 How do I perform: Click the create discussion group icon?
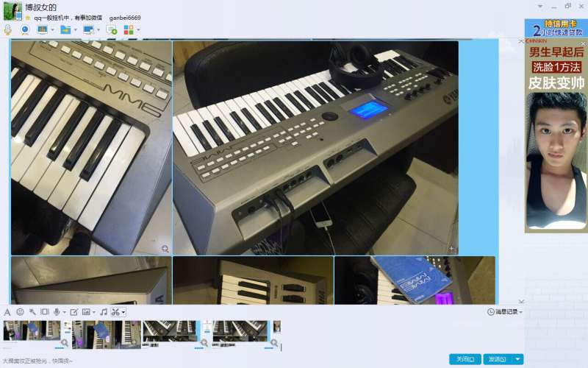click(x=112, y=29)
